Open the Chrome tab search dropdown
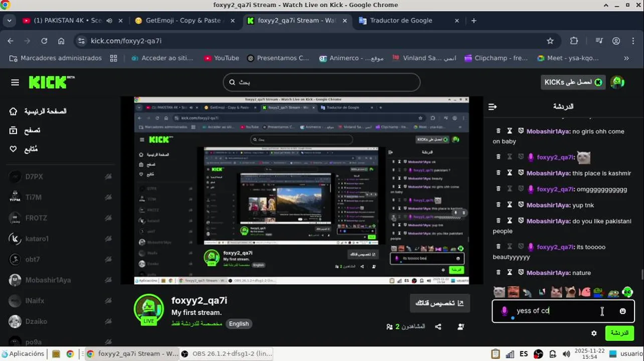 pyautogui.click(x=9, y=21)
